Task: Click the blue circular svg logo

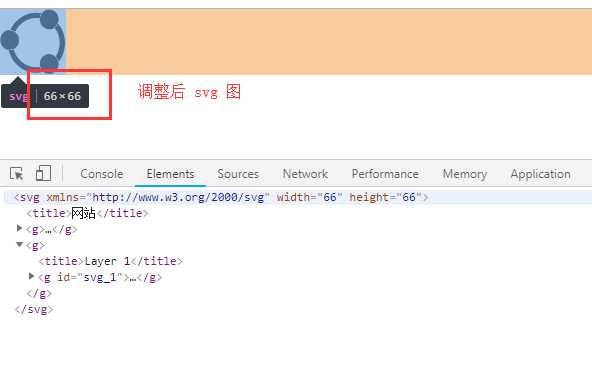Action: click(33, 41)
